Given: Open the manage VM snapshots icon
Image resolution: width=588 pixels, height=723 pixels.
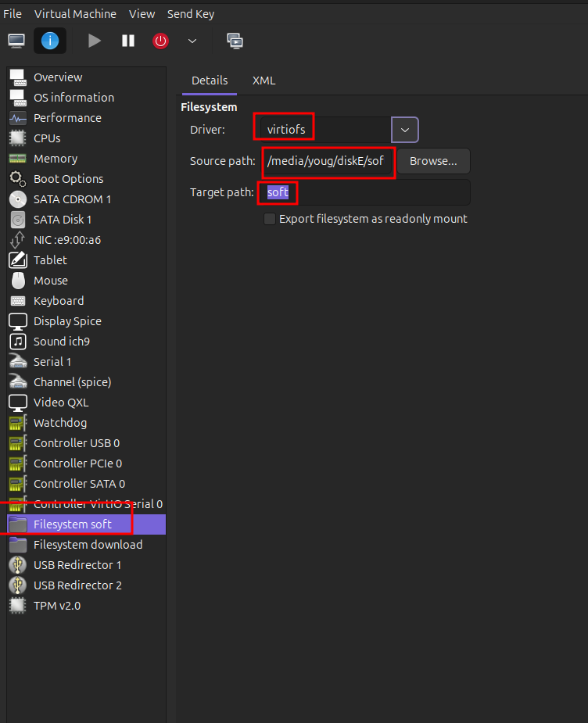Looking at the screenshot, I should coord(235,41).
